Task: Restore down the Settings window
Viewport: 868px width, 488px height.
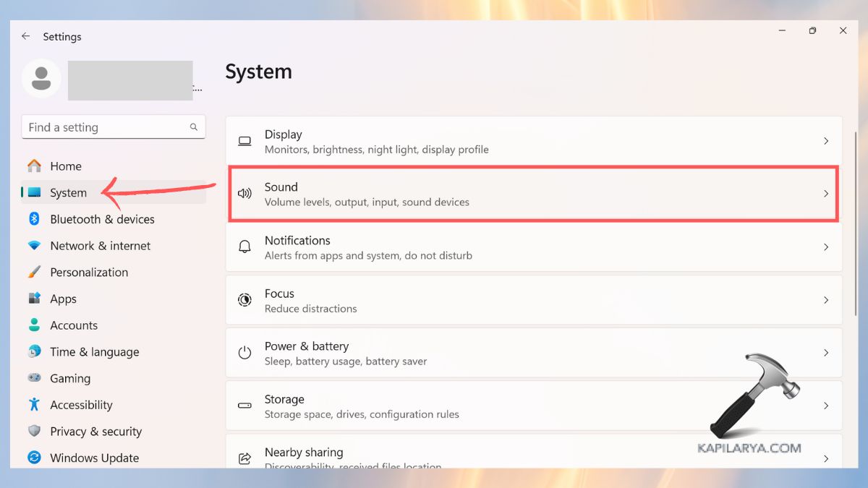Action: click(x=813, y=30)
